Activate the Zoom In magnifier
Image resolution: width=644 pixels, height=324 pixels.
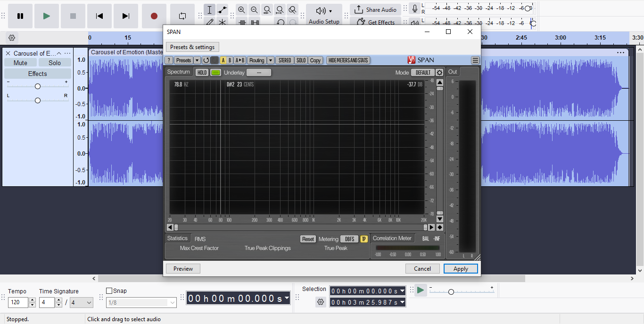click(241, 10)
